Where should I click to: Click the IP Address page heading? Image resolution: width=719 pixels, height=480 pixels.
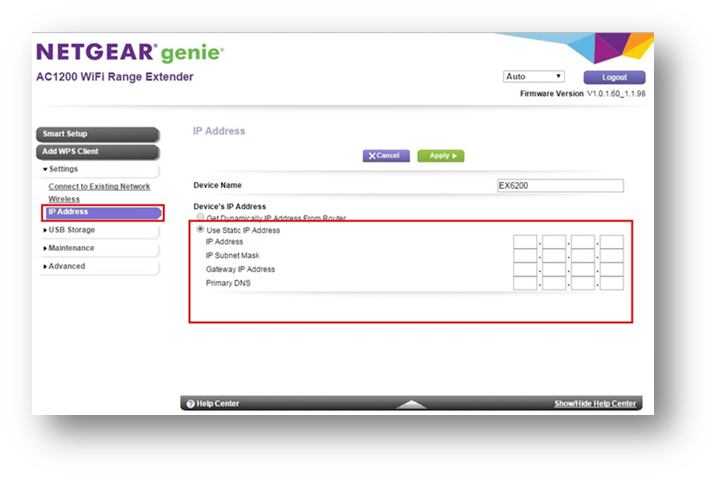point(219,131)
